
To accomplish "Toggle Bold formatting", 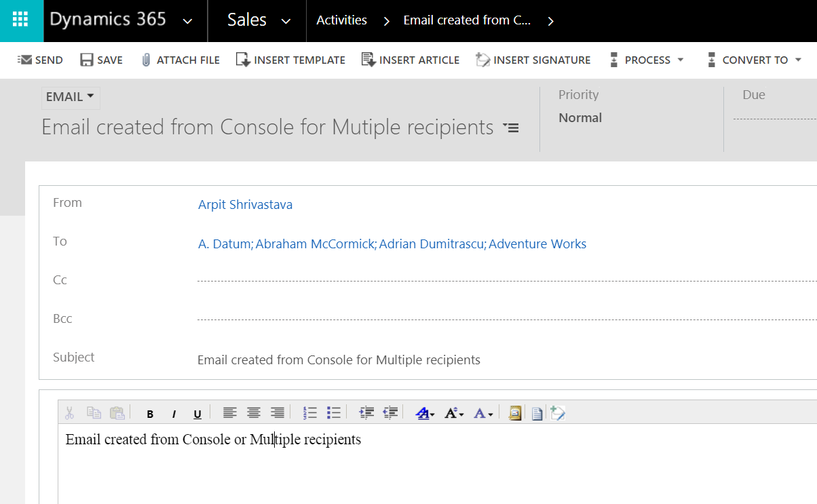I will [150, 414].
